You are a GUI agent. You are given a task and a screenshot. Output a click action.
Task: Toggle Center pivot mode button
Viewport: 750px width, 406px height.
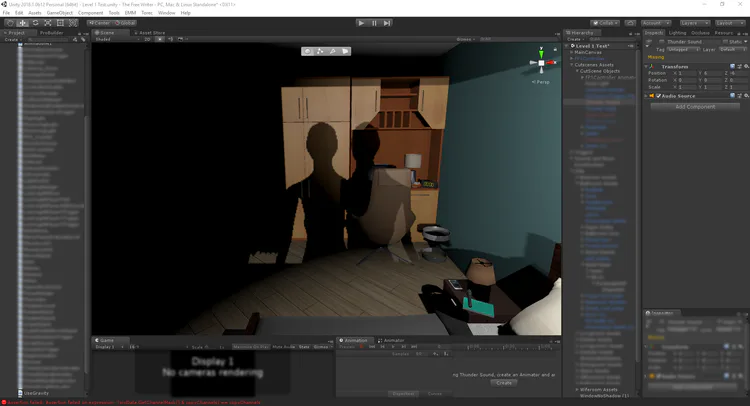tap(99, 23)
